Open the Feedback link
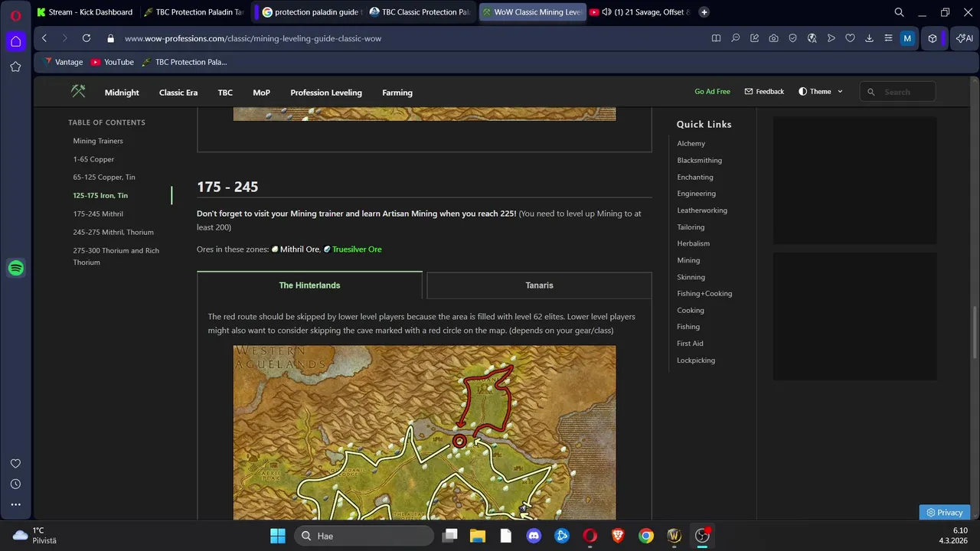 (764, 92)
